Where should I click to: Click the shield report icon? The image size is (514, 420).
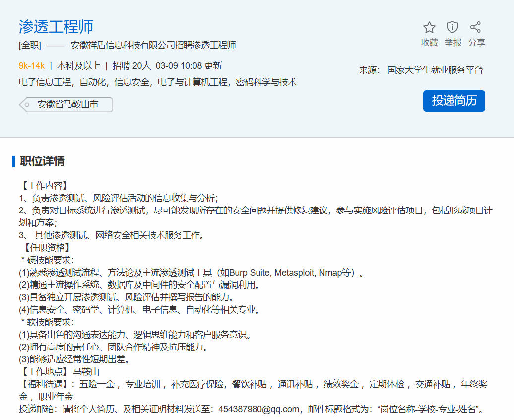452,27
